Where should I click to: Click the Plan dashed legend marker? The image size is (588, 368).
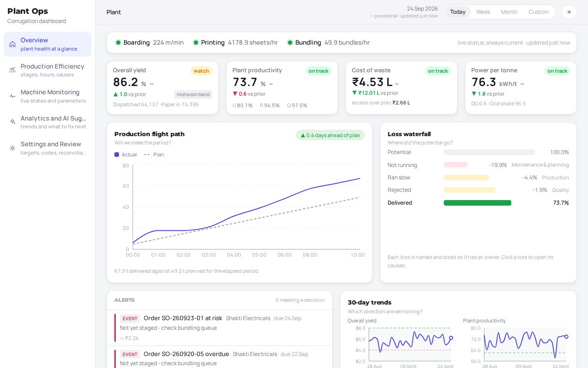click(147, 155)
